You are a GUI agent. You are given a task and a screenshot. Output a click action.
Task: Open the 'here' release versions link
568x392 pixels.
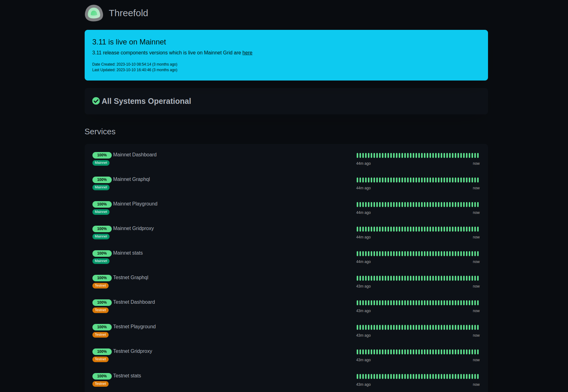pyautogui.click(x=247, y=53)
